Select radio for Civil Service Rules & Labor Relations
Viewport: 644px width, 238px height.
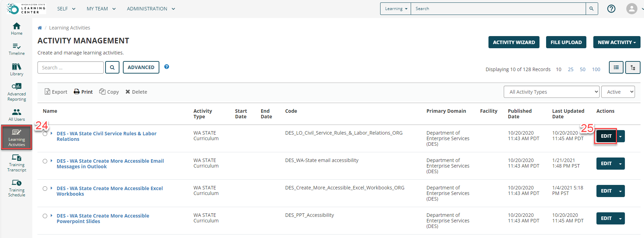pyautogui.click(x=45, y=134)
